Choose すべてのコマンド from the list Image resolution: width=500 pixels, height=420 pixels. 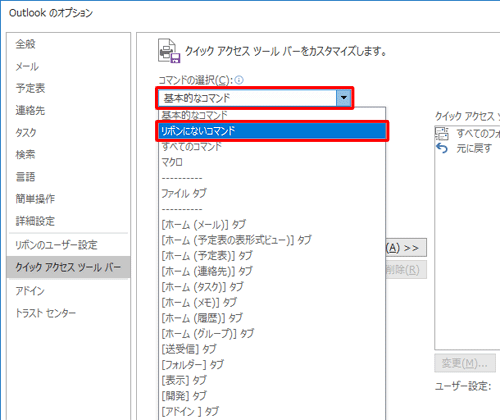coord(272,146)
